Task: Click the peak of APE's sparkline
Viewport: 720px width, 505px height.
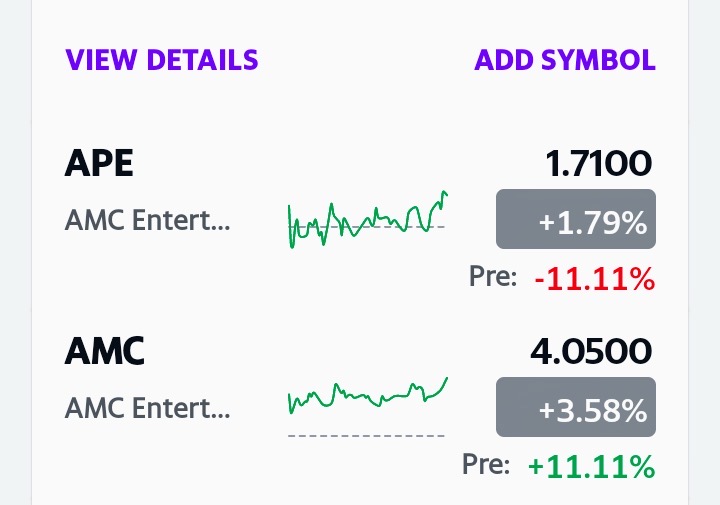Action: click(444, 193)
